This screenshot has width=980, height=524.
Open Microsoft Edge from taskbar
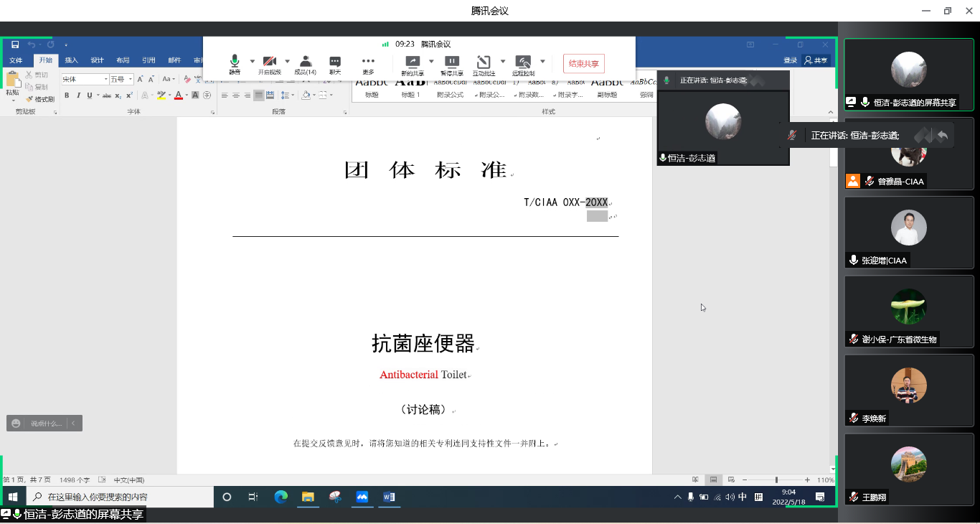281,497
